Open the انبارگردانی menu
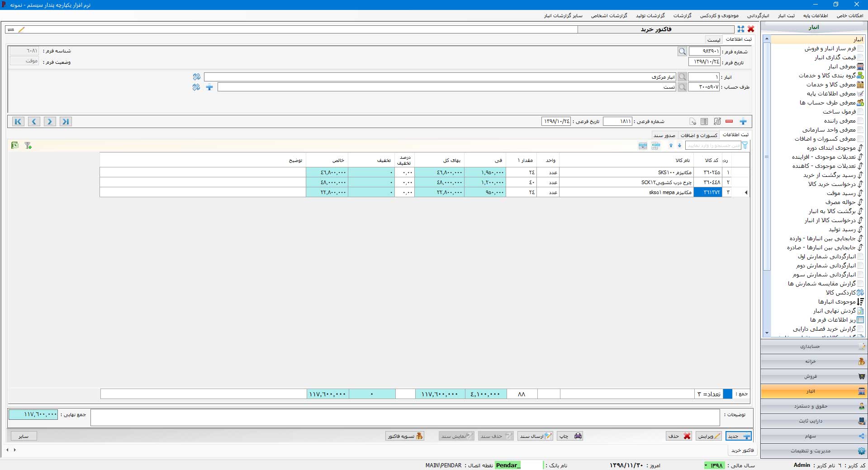The image size is (868, 470). [758, 15]
